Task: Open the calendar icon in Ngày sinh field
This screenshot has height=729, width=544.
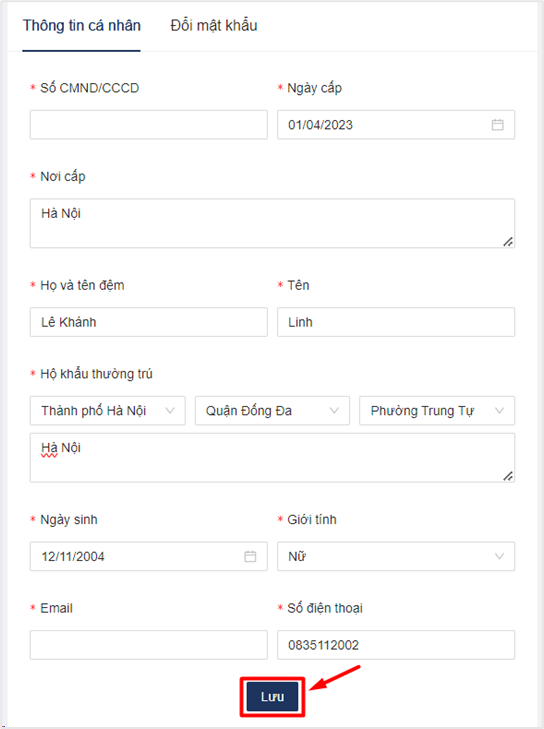Action: [x=250, y=556]
